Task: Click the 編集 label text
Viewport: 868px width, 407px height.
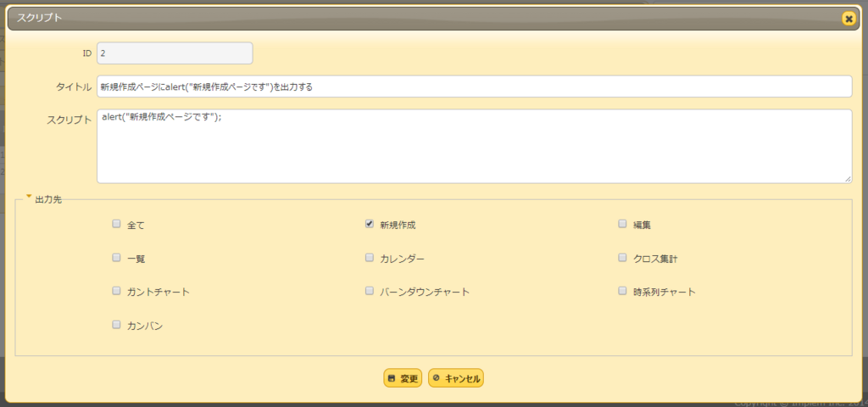Action: (643, 226)
